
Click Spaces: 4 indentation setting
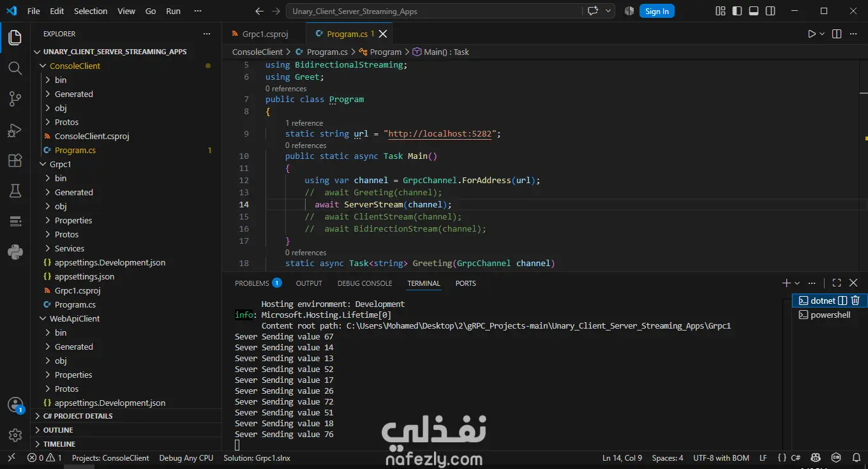pos(668,458)
